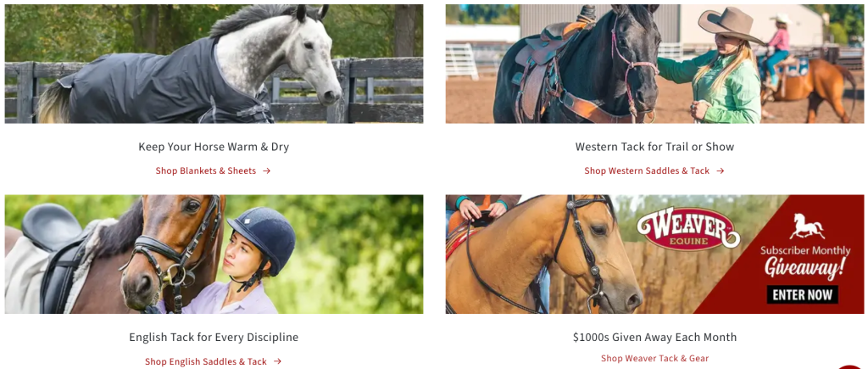The image size is (868, 369).
Task: Open the western saddle black horse photo
Action: [655, 64]
